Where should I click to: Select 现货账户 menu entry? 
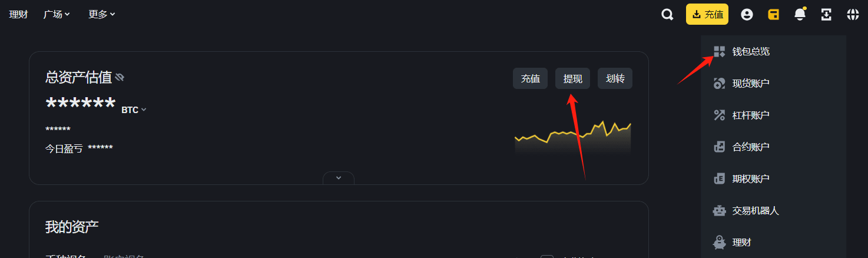[x=751, y=83]
